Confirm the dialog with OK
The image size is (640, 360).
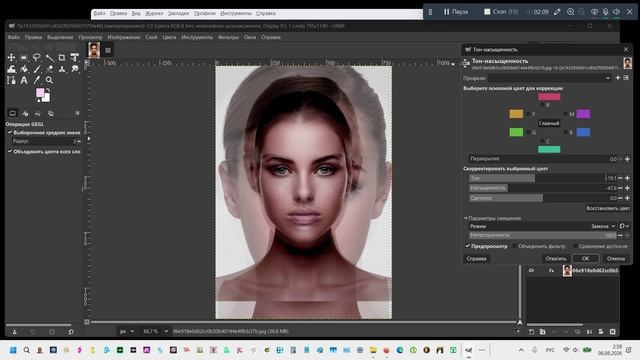585,258
